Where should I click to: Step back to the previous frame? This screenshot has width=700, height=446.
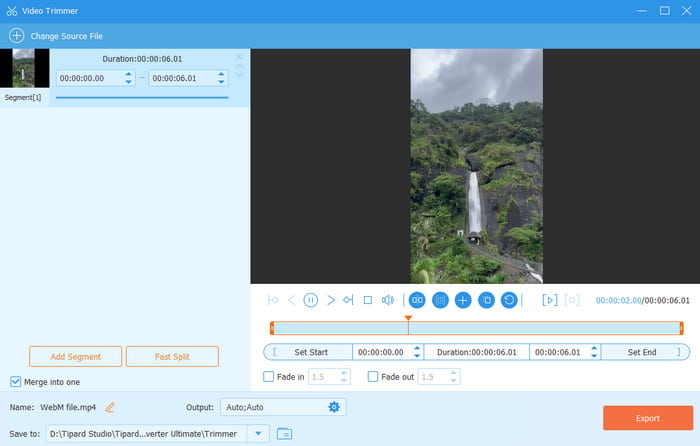point(292,300)
